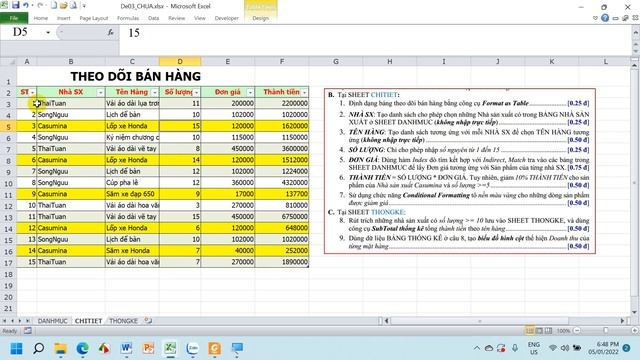Image resolution: width=640 pixels, height=360 pixels.
Task: Open the Đơn giá column filter dropdown
Action: point(250,93)
